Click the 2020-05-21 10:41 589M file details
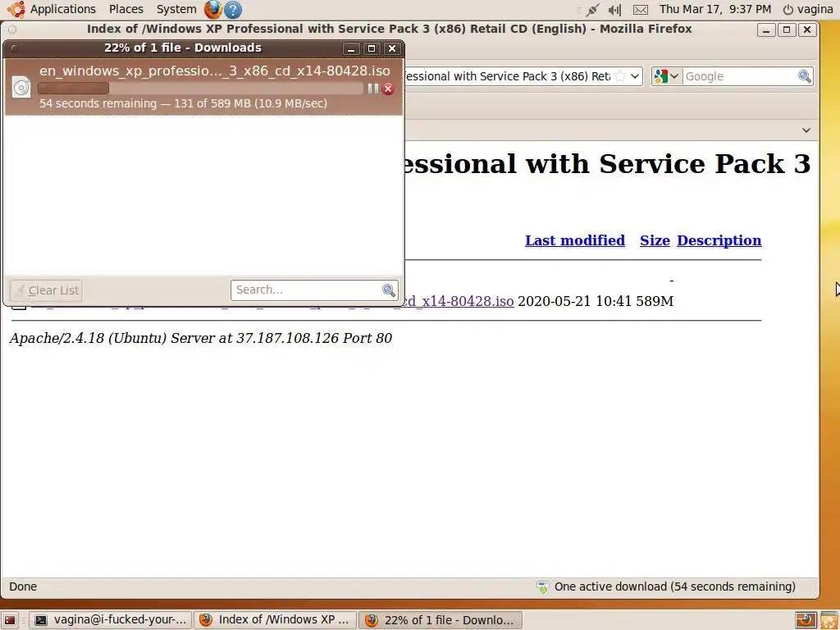 [x=596, y=301]
